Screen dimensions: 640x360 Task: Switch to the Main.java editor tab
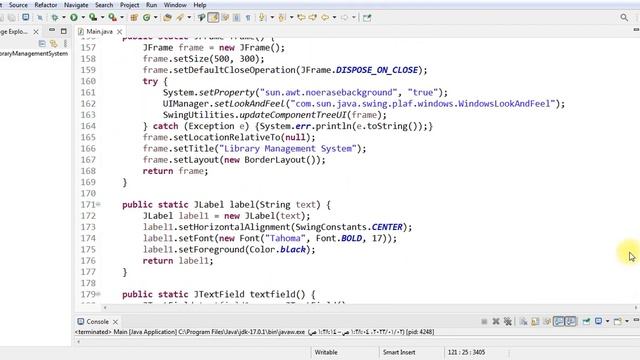click(99, 31)
